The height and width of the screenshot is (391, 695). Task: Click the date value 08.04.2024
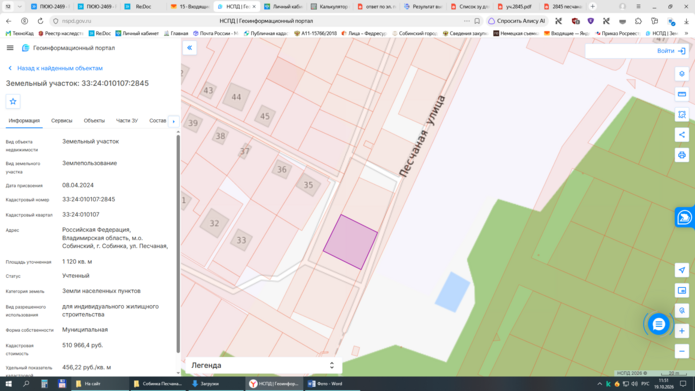tap(78, 185)
